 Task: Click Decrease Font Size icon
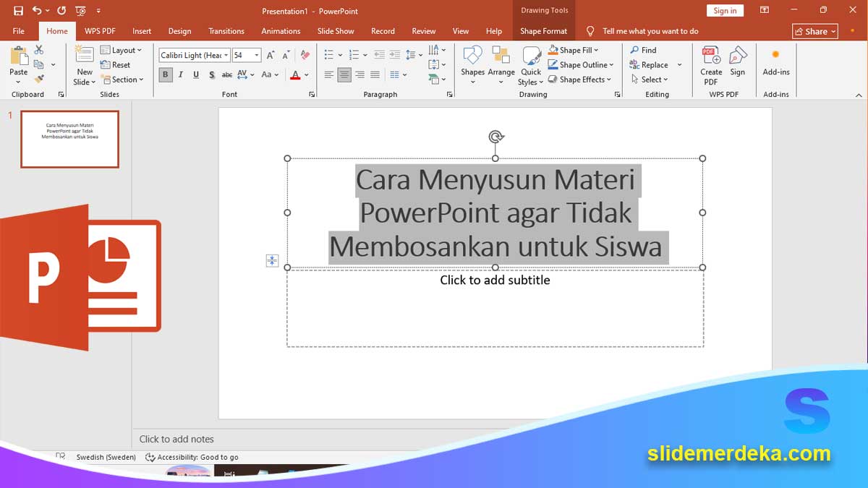pos(286,55)
